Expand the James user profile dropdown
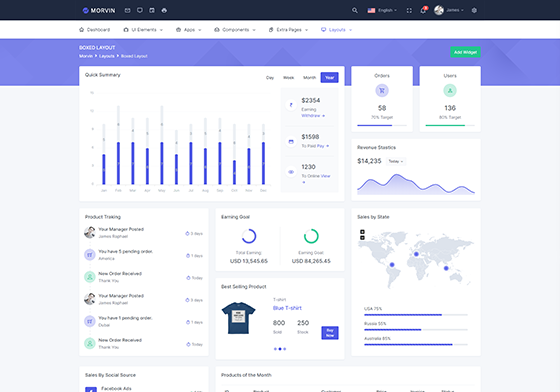The width and height of the screenshot is (560, 392). pos(449,10)
